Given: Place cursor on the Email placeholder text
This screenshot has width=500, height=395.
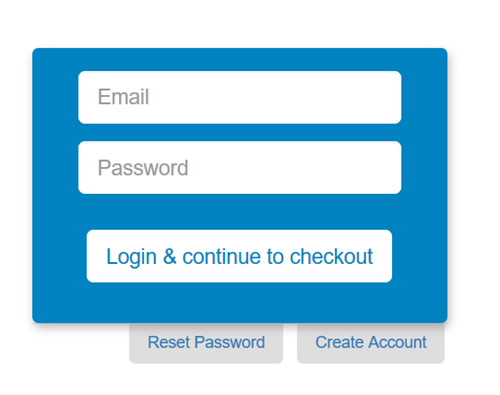Looking at the screenshot, I should coord(123,97).
